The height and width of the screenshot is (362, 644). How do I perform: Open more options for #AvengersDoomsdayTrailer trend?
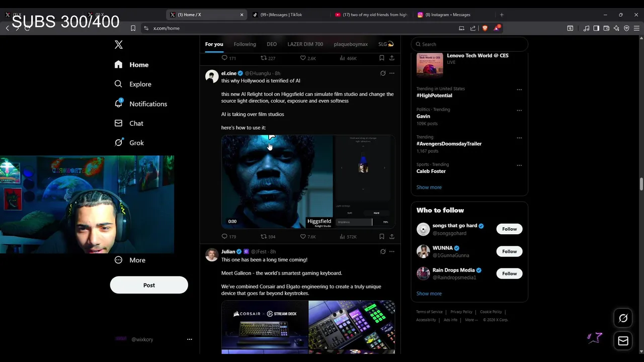click(519, 138)
